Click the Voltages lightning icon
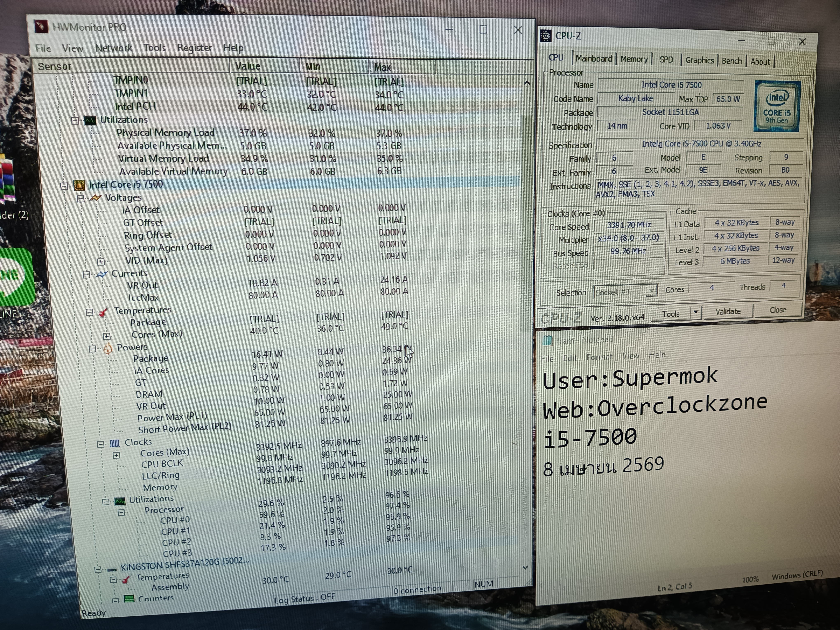The image size is (840, 630). tap(96, 198)
